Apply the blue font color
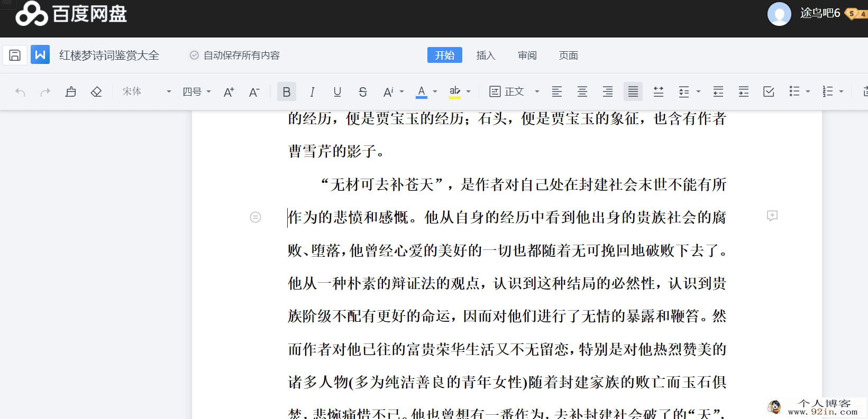 click(x=422, y=92)
